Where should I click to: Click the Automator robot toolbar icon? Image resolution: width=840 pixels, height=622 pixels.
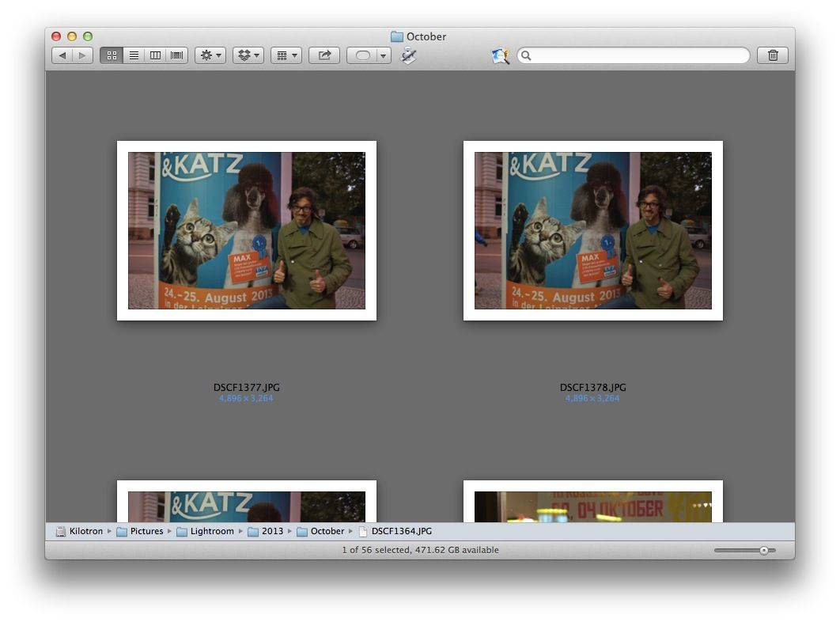(x=408, y=55)
